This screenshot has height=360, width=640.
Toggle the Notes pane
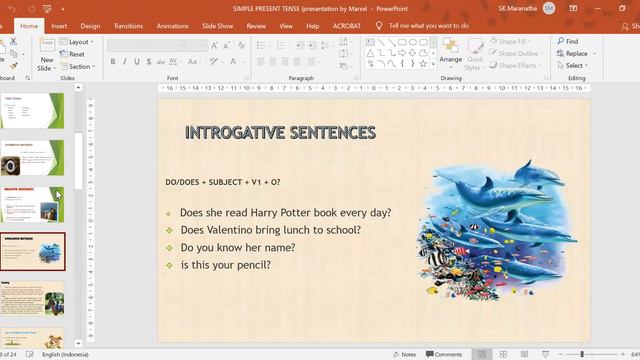point(404,354)
